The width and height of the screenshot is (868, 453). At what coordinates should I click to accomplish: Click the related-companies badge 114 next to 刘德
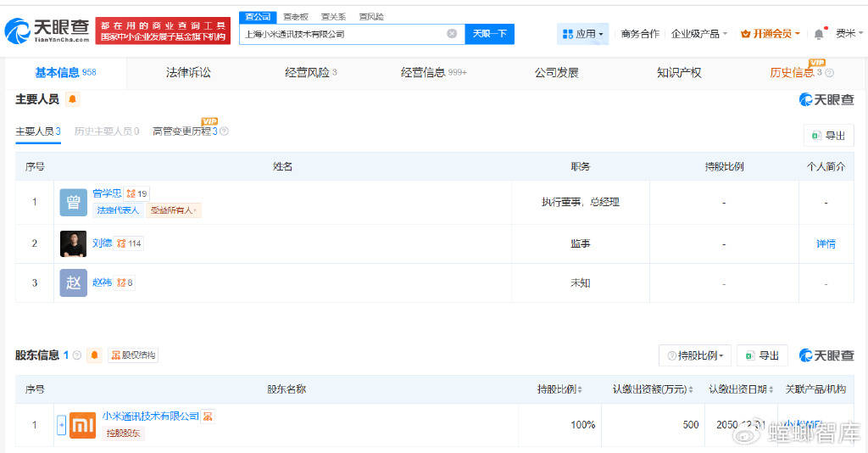(129, 243)
